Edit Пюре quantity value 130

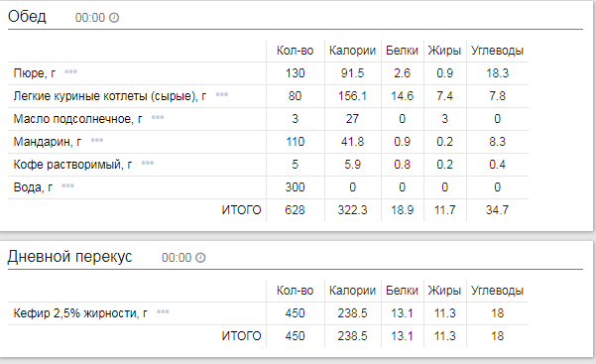pos(295,73)
